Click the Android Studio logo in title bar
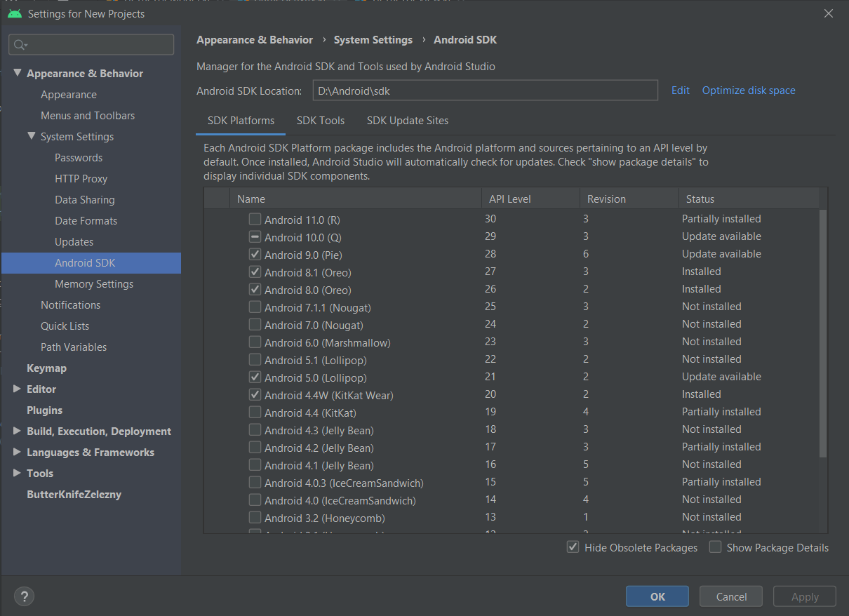Screen dimensions: 849x616 point(15,13)
